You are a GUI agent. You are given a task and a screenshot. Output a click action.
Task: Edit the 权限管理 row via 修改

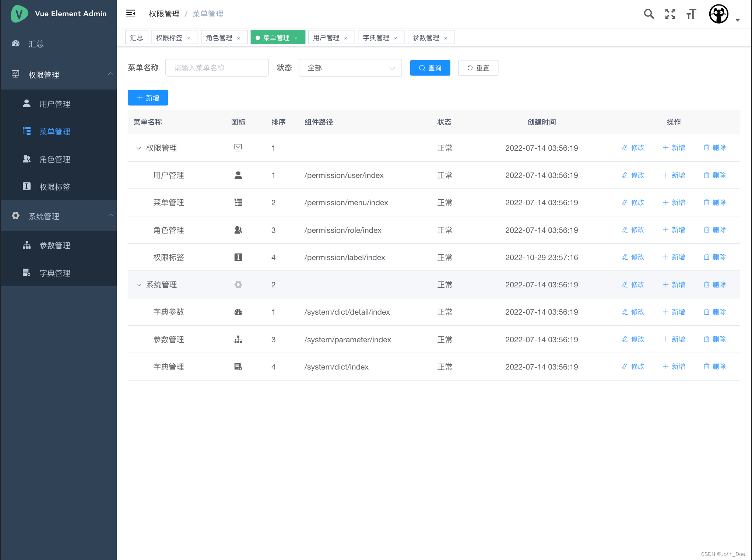click(x=633, y=148)
